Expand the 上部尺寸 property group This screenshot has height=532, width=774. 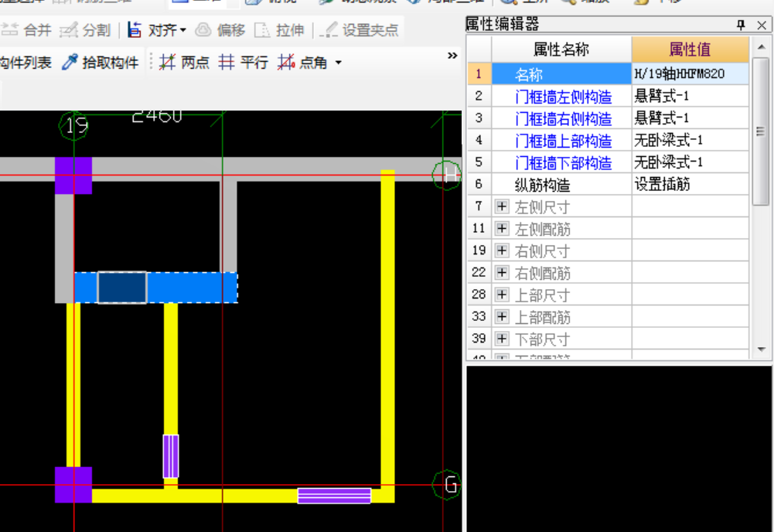click(502, 294)
